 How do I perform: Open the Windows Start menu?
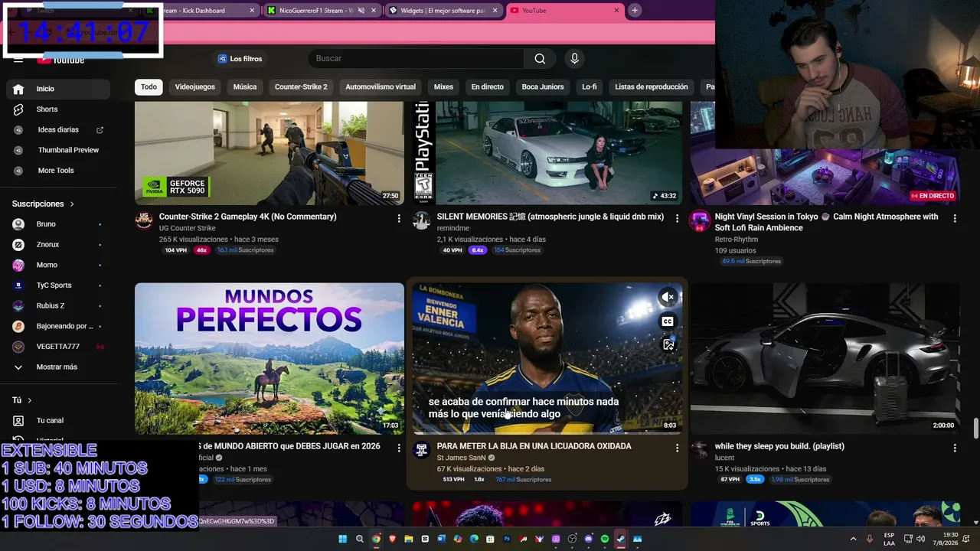coord(342,539)
